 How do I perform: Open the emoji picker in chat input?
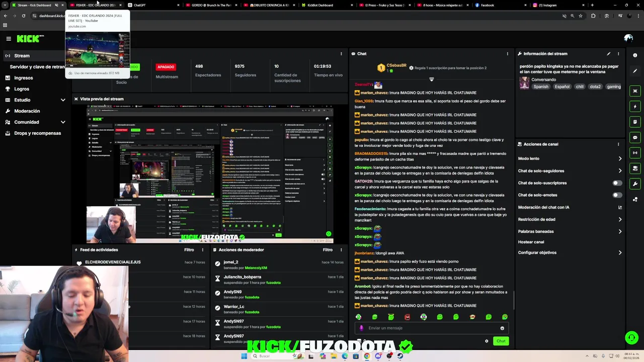[x=502, y=328]
